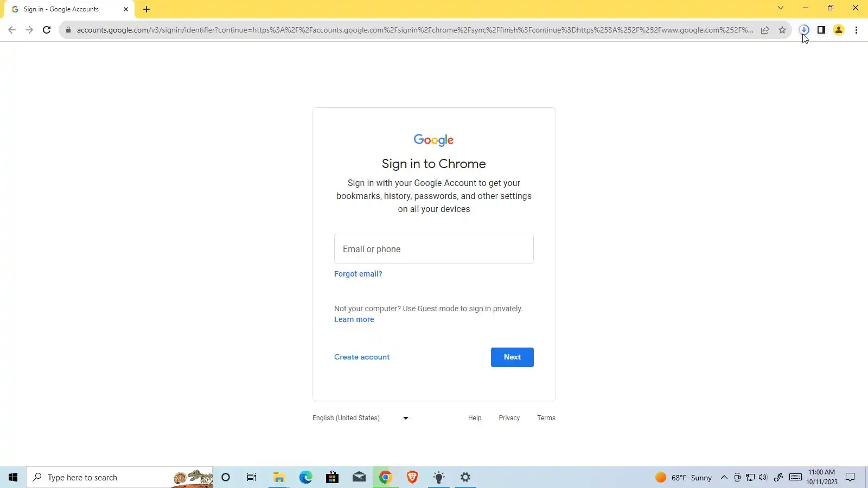Viewport: 868px width, 488px height.
Task: Open File Explorer from the taskbar
Action: tap(279, 477)
